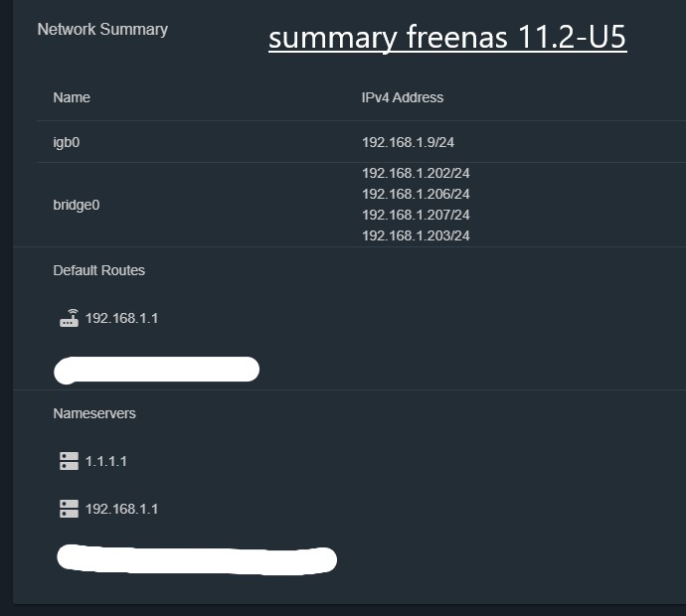Click the Nameservers section label
This screenshot has width=686, height=616.
pos(94,413)
